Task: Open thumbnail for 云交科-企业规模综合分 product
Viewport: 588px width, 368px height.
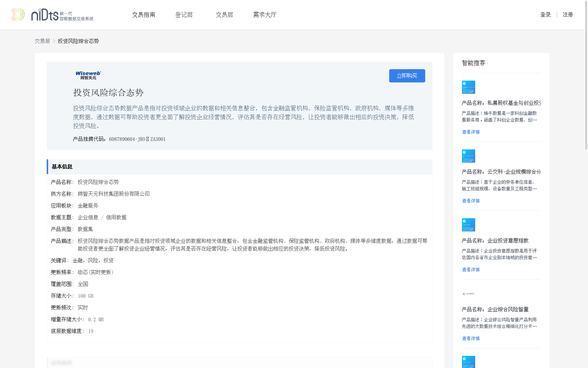Action: (x=469, y=156)
